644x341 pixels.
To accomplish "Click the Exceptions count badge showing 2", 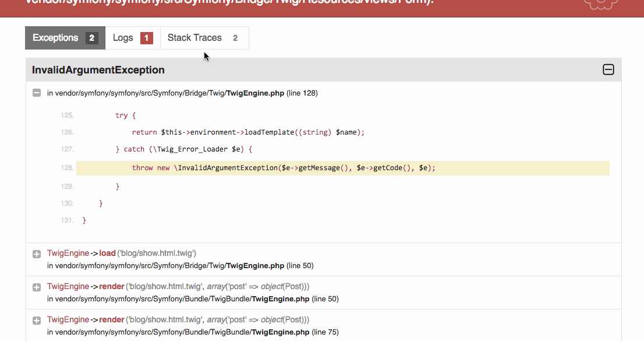I will 91,37.
